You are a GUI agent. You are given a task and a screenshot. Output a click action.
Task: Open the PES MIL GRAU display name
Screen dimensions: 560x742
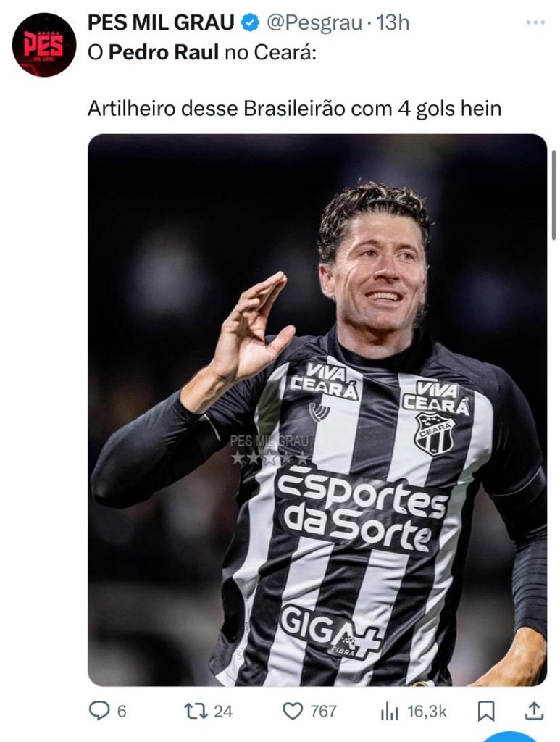pyautogui.click(x=161, y=22)
